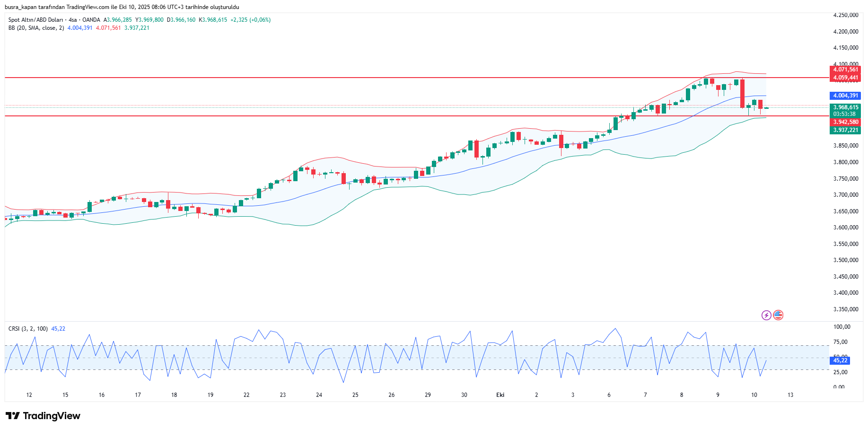Screen dimensions: 868x430
Task: Click the red 3.942,580 support price tag
Action: pos(845,122)
